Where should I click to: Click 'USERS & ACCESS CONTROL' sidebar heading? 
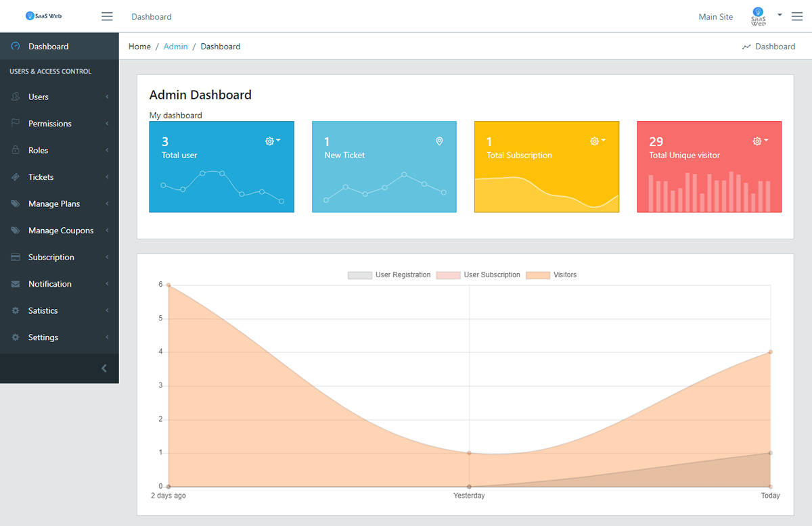[x=51, y=72]
